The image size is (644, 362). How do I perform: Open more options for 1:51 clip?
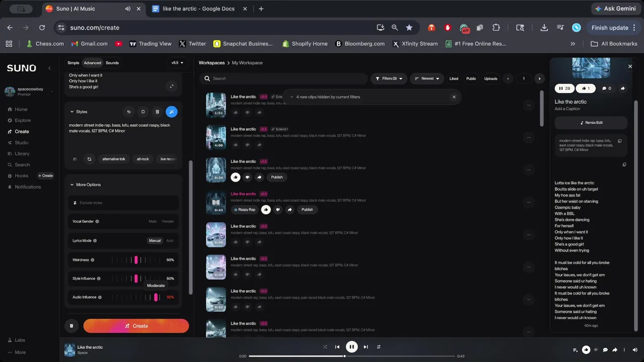tap(528, 105)
